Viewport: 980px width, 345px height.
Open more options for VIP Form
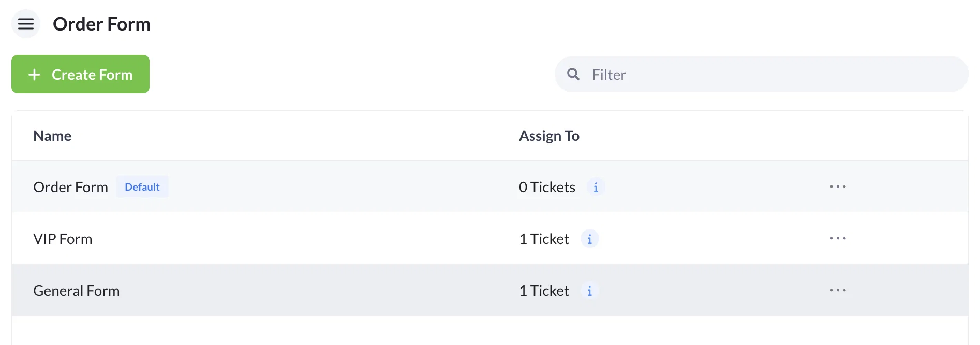(838, 238)
